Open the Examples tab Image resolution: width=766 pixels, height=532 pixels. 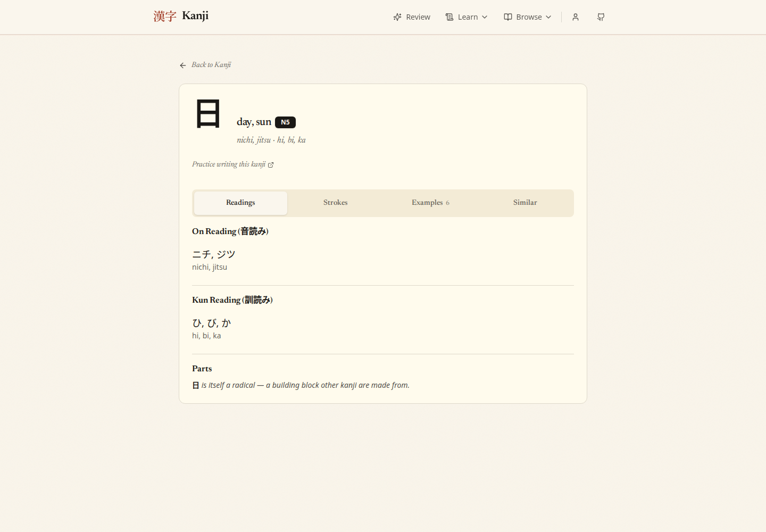(430, 203)
